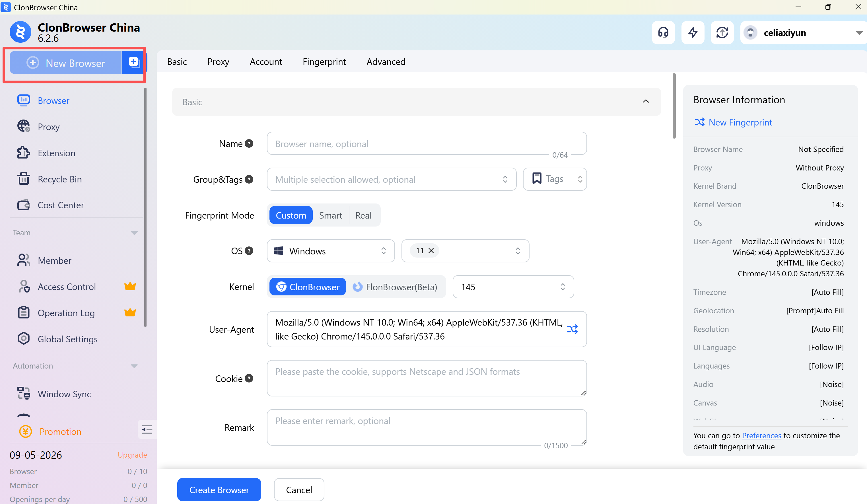Collapse sidebar with the menu fold icon
This screenshot has width=867, height=504.
(147, 429)
